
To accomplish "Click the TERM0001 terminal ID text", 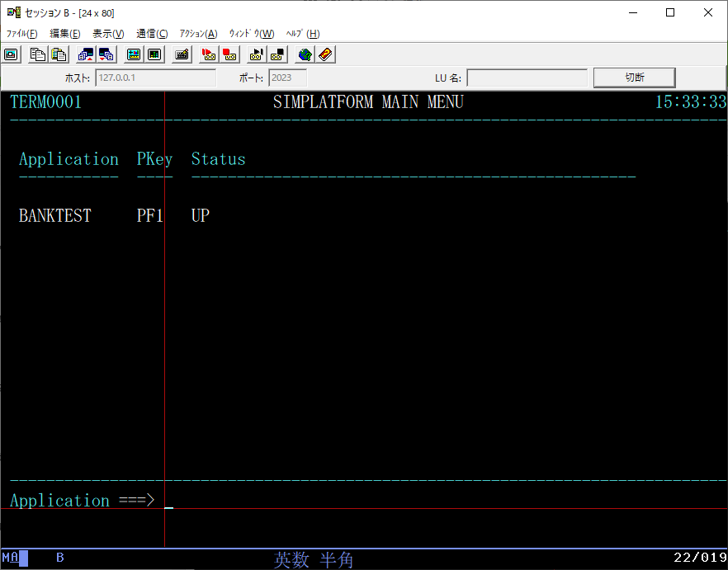I will pyautogui.click(x=45, y=101).
